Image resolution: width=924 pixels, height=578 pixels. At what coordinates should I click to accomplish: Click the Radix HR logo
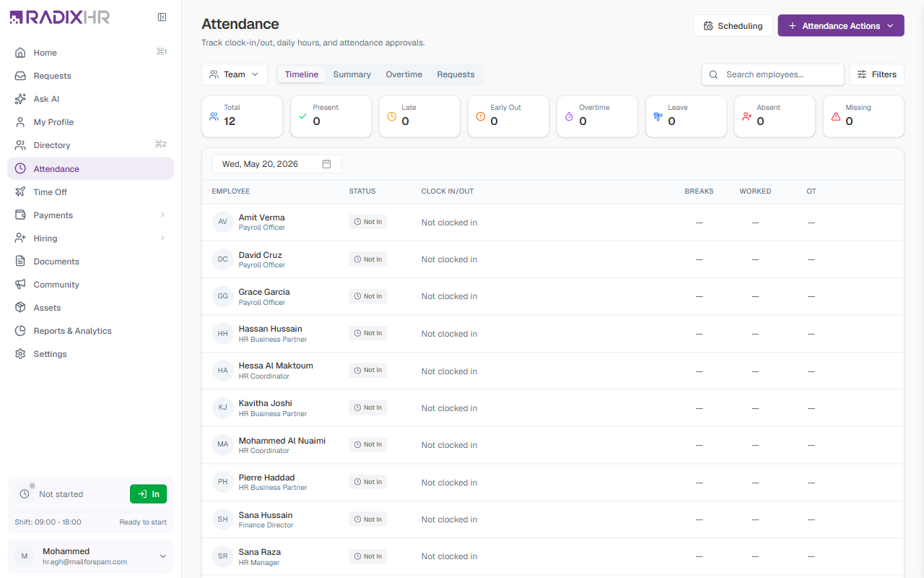coord(60,17)
